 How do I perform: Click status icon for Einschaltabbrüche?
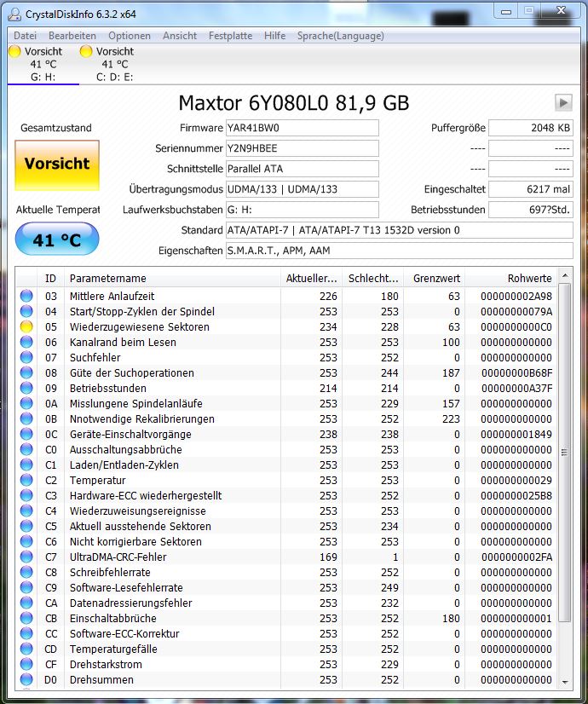(x=27, y=618)
